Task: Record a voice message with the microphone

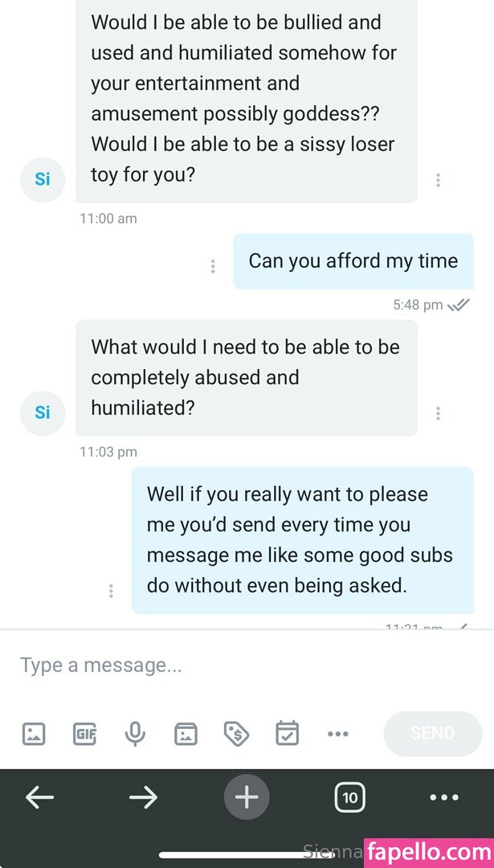Action: coord(135,733)
